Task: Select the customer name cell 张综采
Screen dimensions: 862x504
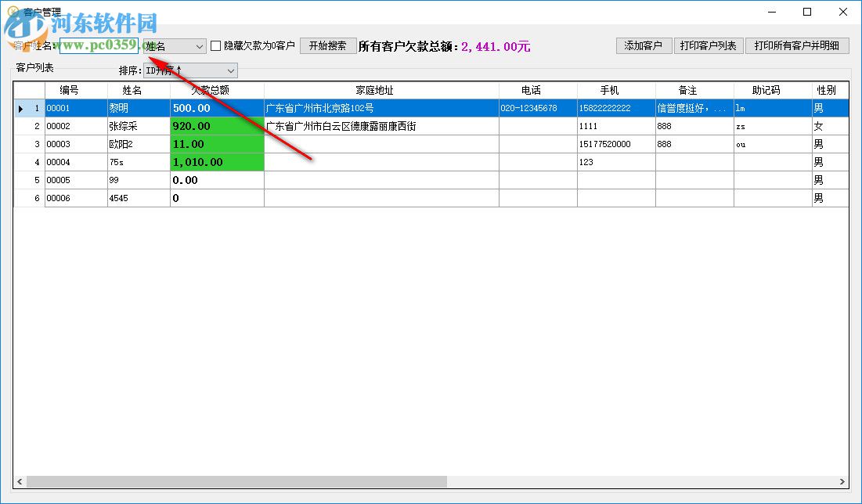Action: click(139, 127)
